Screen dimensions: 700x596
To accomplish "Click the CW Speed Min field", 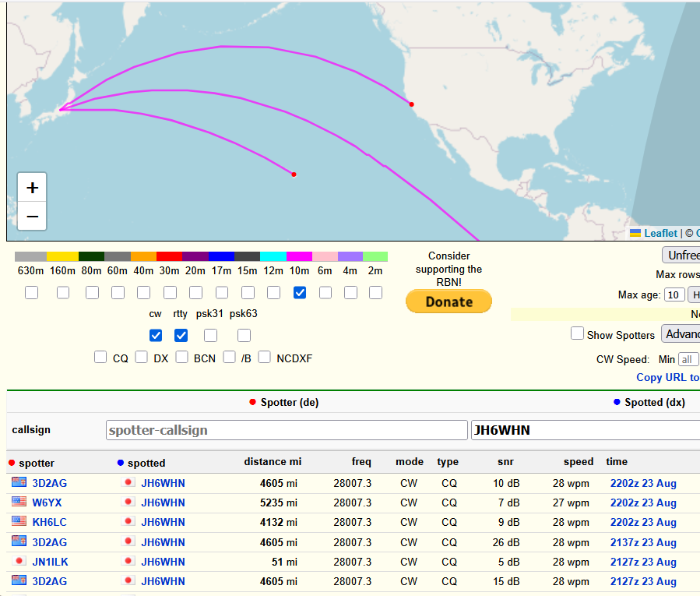I will pyautogui.click(x=688, y=359).
